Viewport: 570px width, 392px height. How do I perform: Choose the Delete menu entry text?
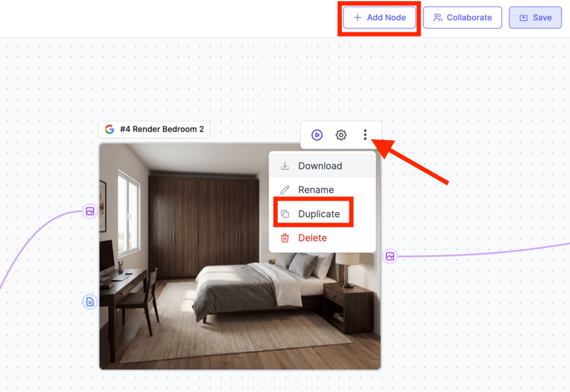(x=312, y=238)
